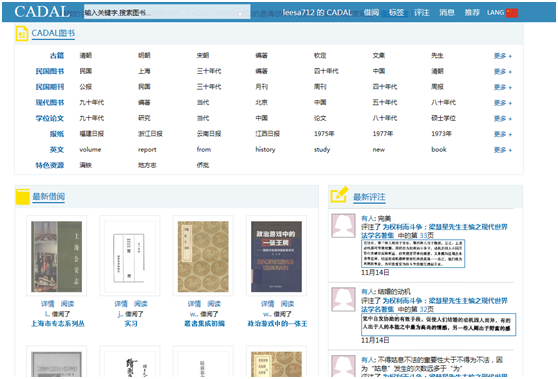Viewport: 558px width, 379px height.
Task: Open the 上海市专志系列丛 title link
Action: pyautogui.click(x=58, y=323)
